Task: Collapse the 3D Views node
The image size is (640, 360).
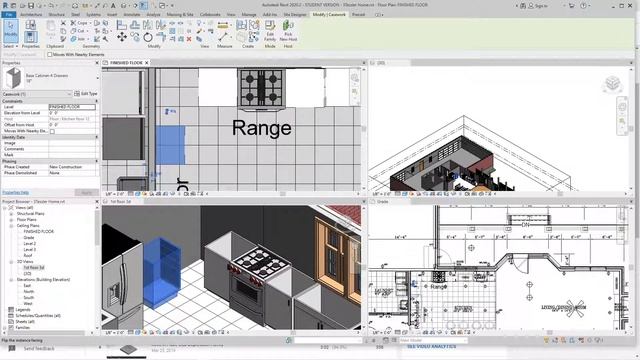Action: pos(11,262)
